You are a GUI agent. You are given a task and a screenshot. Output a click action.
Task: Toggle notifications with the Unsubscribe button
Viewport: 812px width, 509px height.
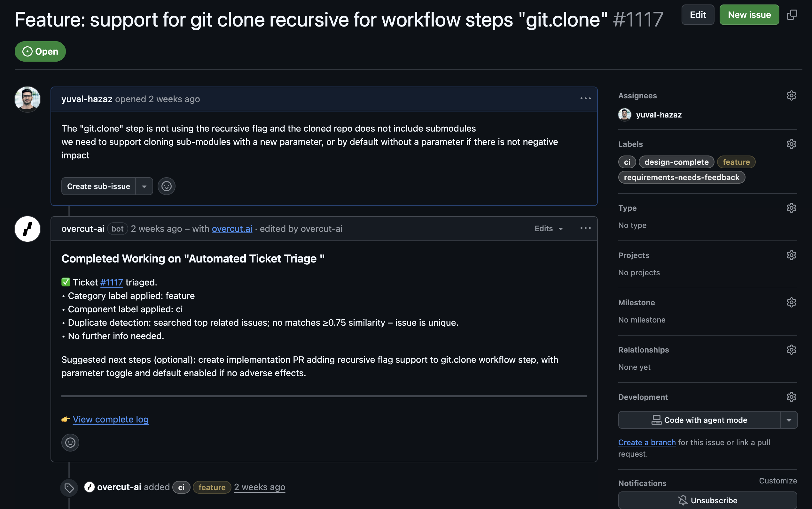point(707,500)
